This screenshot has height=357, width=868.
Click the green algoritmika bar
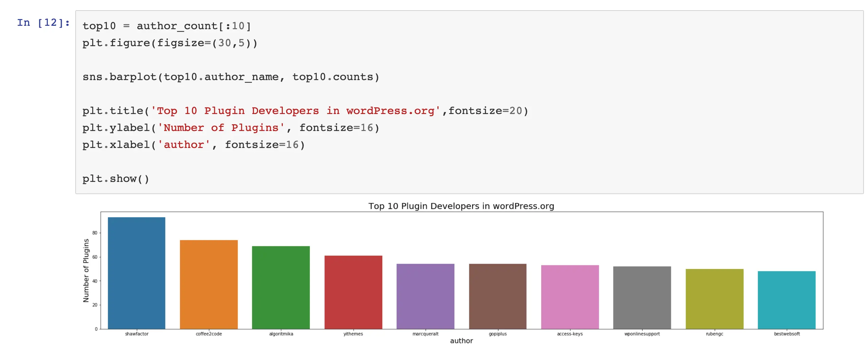click(281, 287)
